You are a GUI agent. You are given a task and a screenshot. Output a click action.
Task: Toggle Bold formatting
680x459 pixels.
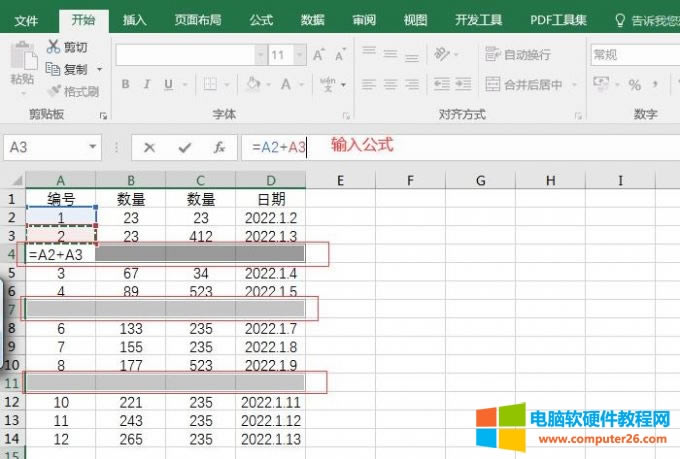coord(125,84)
